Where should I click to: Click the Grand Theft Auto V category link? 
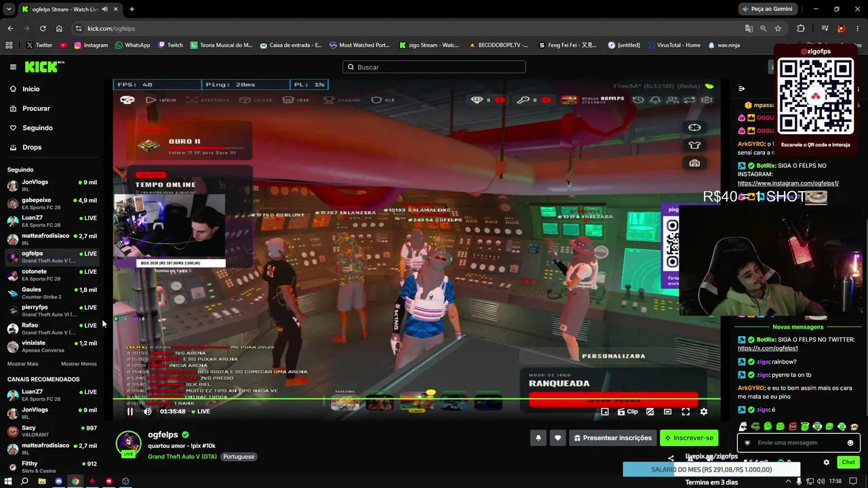click(182, 457)
